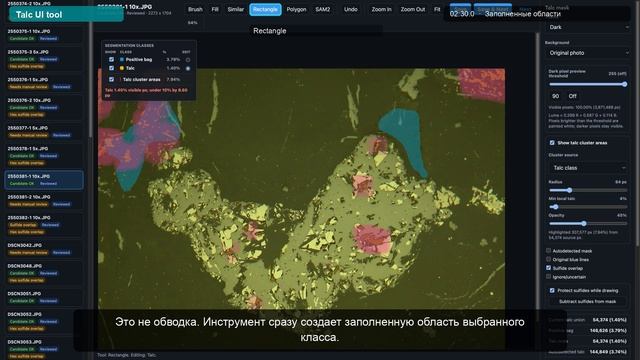Toggle Positive bag class visibility checkbox
The width and height of the screenshot is (640, 360).
click(111, 60)
